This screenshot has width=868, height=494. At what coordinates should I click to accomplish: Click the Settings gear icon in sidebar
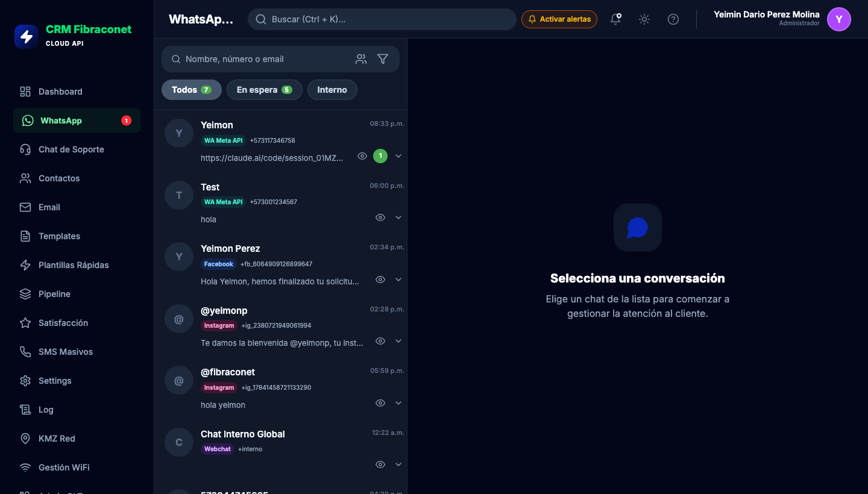click(25, 381)
